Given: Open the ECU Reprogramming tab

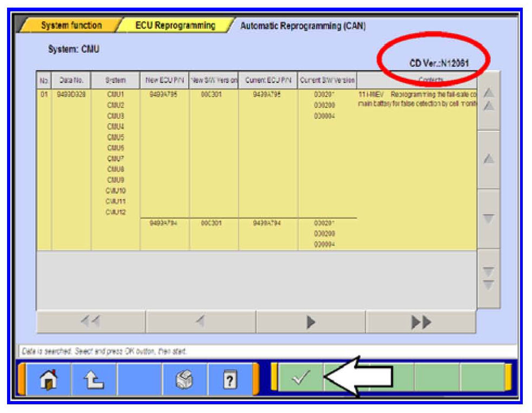Looking at the screenshot, I should tap(175, 26).
